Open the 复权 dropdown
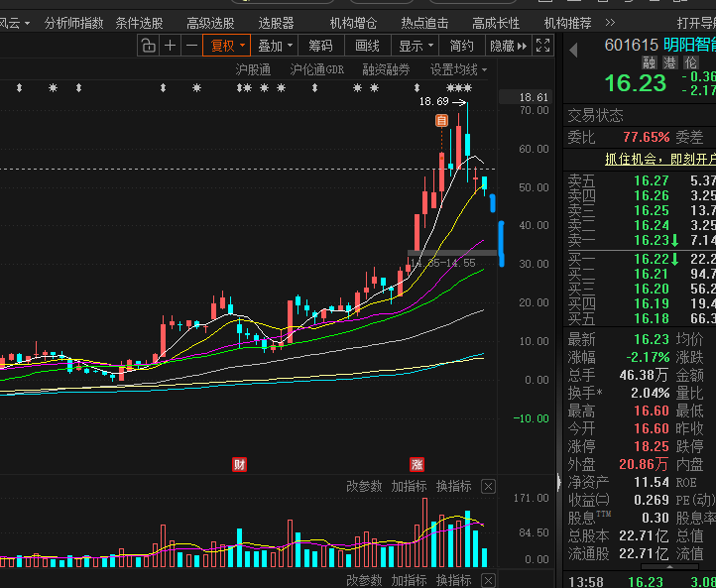Screen dimensions: 716x588 227,46
